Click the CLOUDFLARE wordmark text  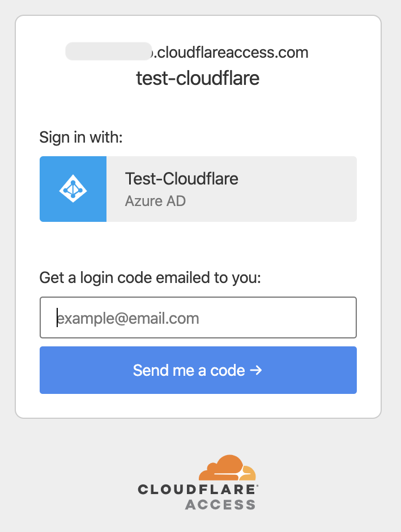197,490
